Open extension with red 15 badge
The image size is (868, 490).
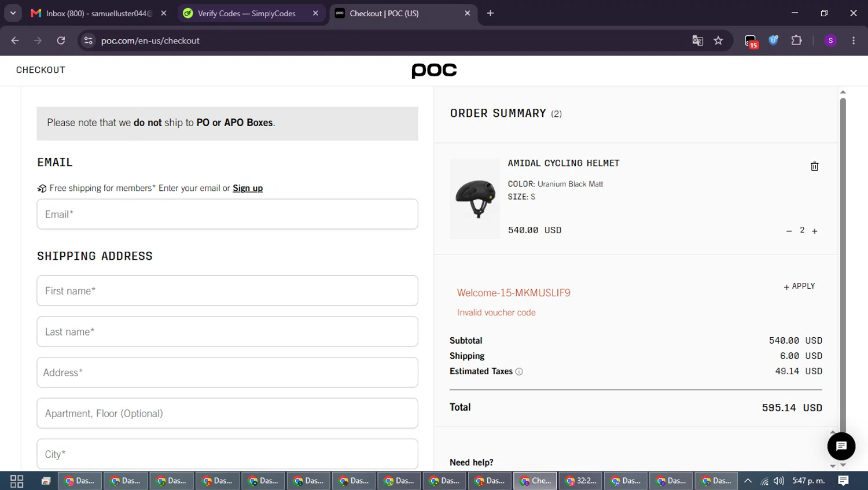coord(751,41)
